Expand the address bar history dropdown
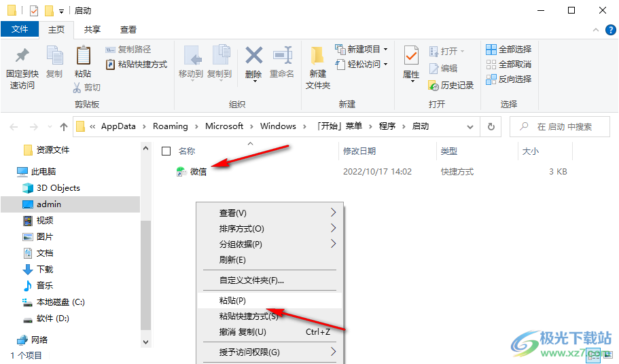 [470, 127]
